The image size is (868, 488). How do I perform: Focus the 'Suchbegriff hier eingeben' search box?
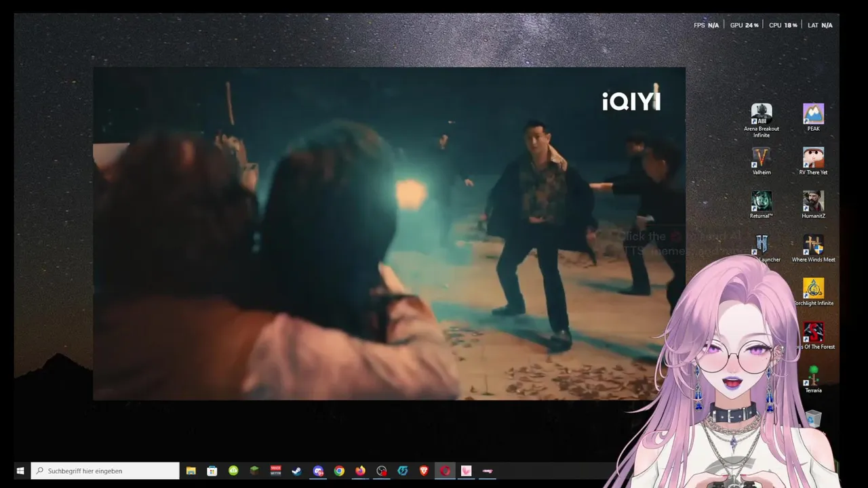coord(105,471)
